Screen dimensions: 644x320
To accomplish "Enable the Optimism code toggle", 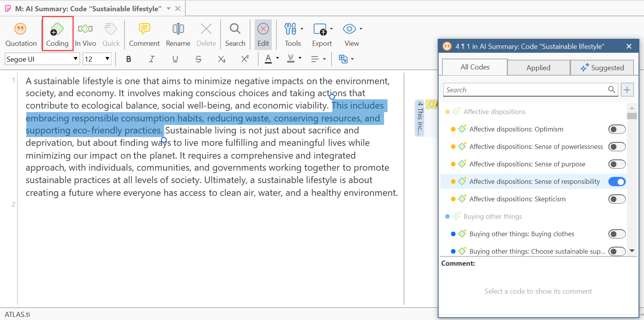I will pos(616,129).
